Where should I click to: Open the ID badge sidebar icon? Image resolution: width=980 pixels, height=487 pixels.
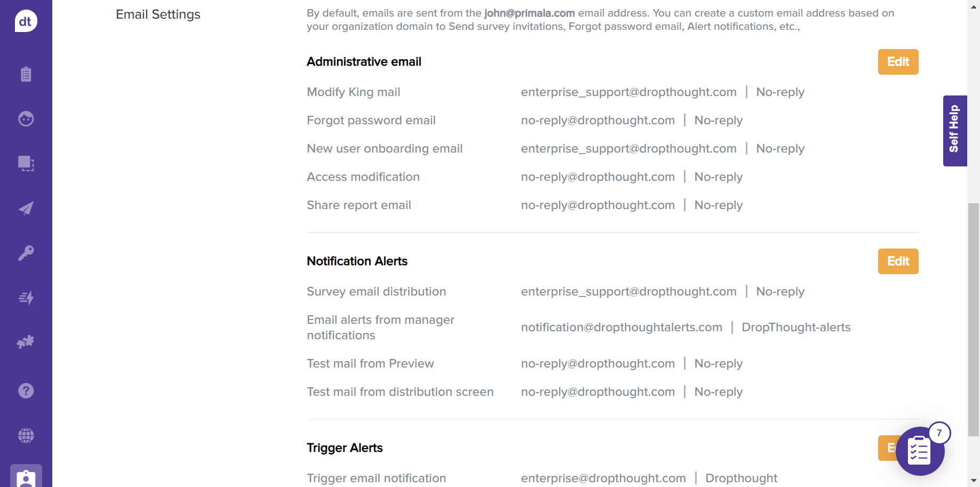point(26,477)
